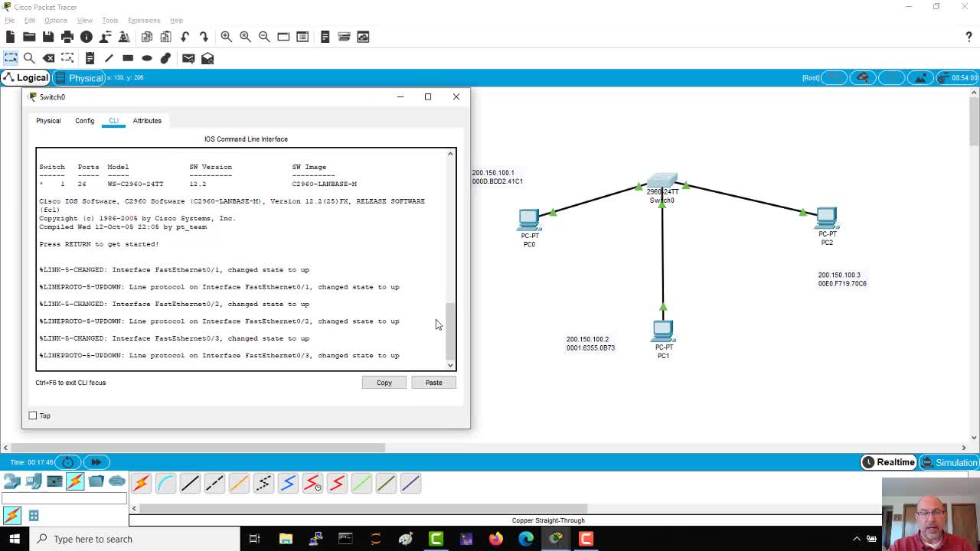The width and height of the screenshot is (980, 551).
Task: Choose Automatically Choose Connection Type lightning cable
Action: [x=141, y=483]
